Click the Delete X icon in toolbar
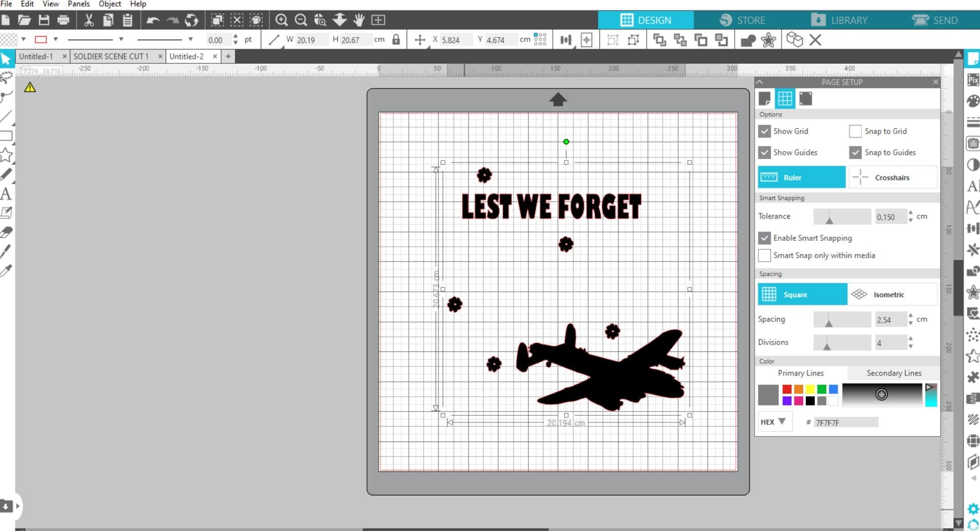 coord(815,40)
